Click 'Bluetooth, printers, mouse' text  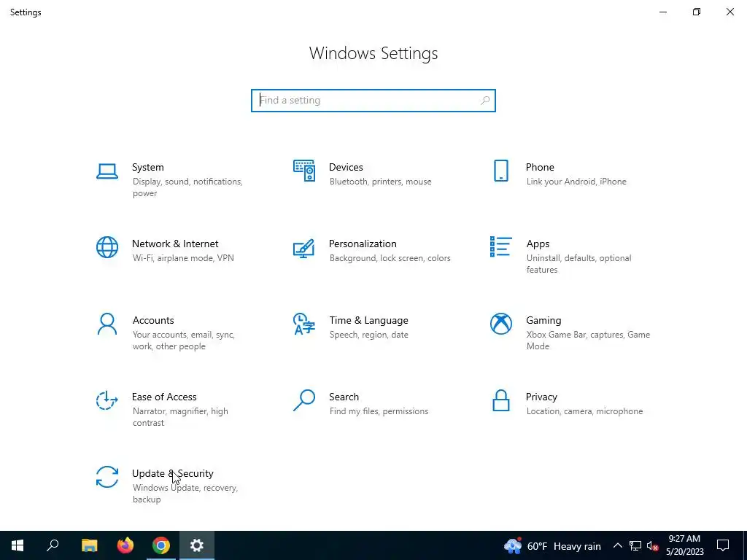380,182
